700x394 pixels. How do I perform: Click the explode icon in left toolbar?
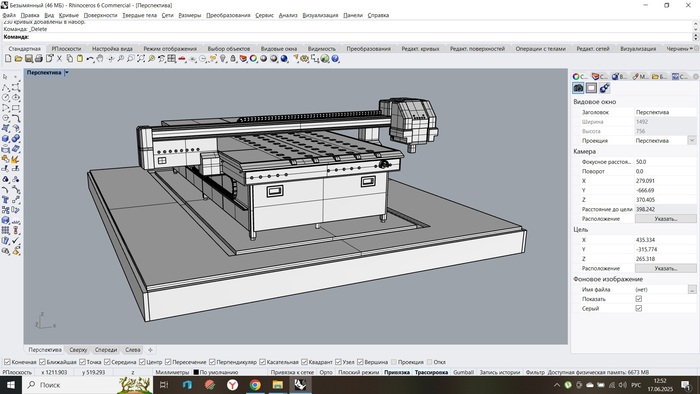pyautogui.click(x=16, y=159)
